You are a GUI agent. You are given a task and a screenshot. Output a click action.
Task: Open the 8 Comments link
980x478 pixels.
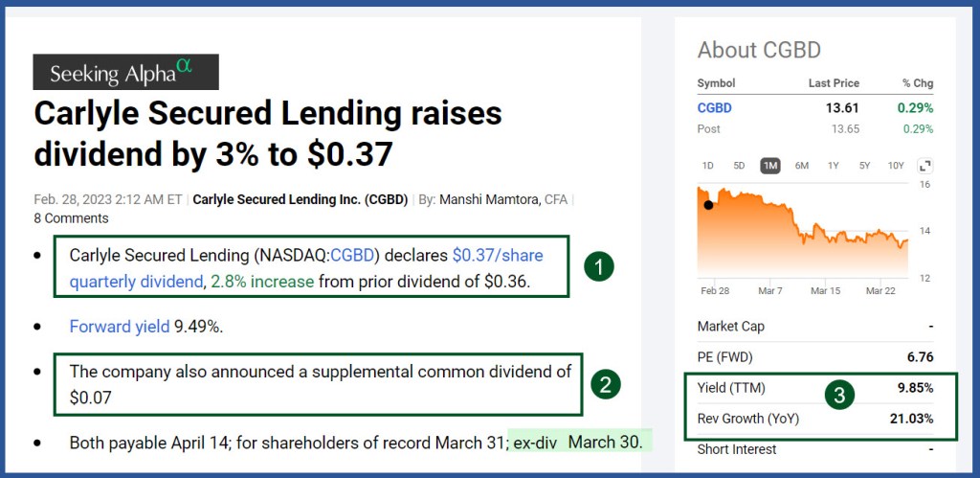point(71,218)
